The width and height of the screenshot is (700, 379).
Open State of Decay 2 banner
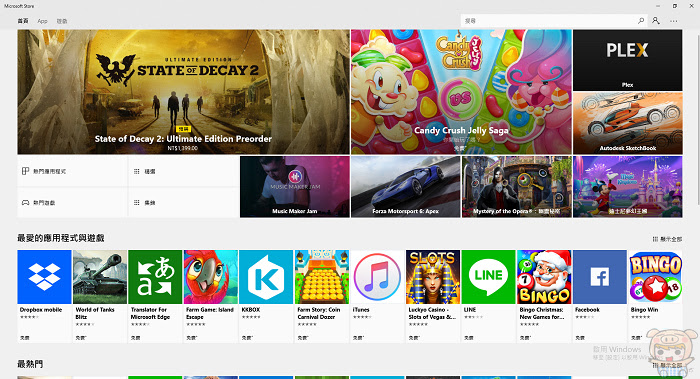point(183,92)
